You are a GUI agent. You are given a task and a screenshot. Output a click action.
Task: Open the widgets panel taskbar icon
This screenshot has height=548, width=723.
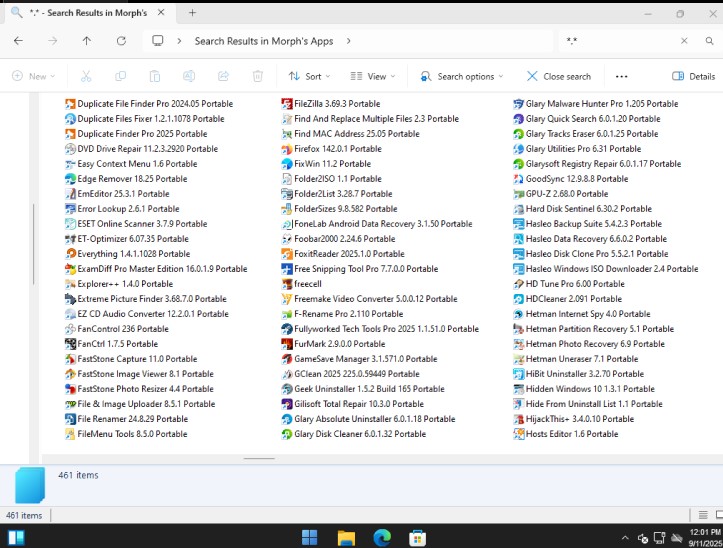pyautogui.click(x=16, y=538)
